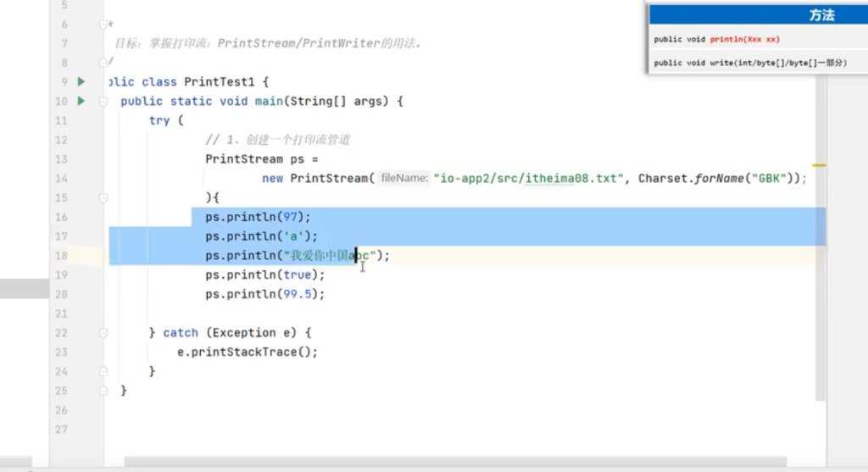
Task: Click the write method row in the table
Action: (750, 63)
